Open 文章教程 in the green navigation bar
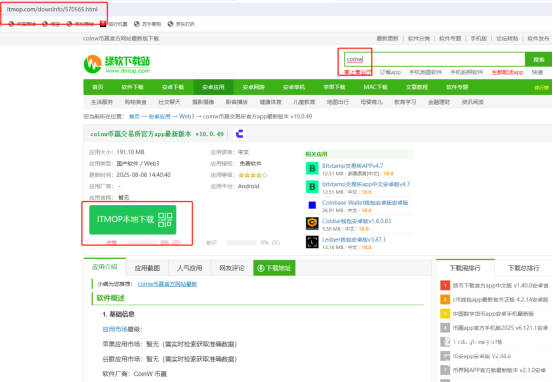 417,87
